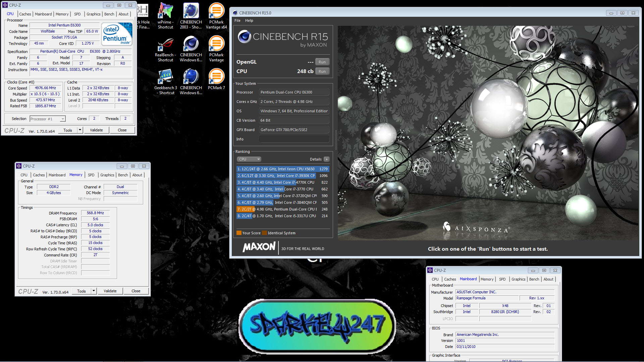The image size is (644, 362).
Task: Switch to Caches tab in top CPU-Z window
Action: [x=25, y=14]
